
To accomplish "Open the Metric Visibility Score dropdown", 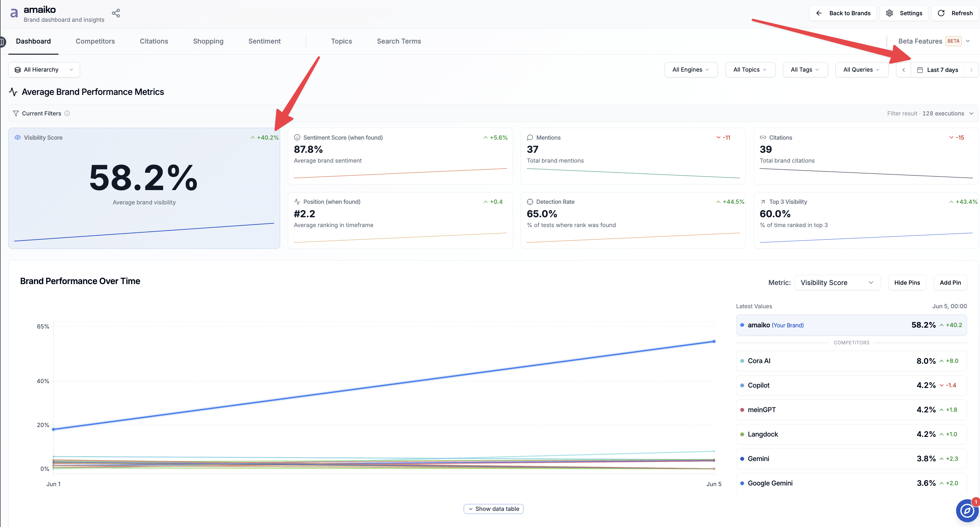I will pos(837,283).
